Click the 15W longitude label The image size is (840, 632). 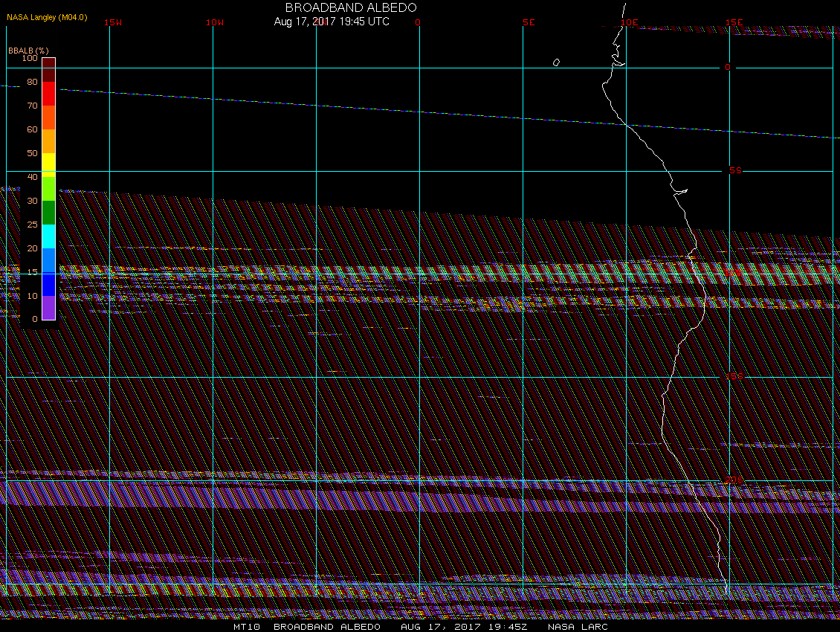click(x=113, y=22)
